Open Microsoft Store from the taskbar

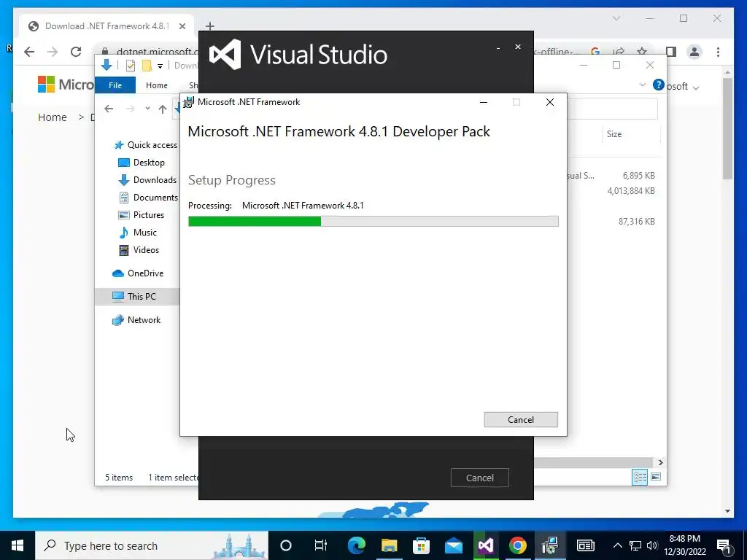[421, 545]
